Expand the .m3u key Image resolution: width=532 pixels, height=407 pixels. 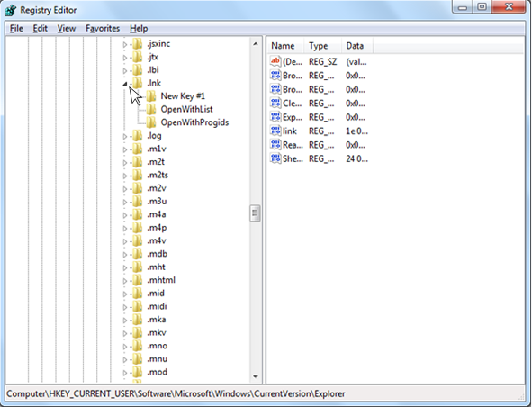click(x=125, y=202)
